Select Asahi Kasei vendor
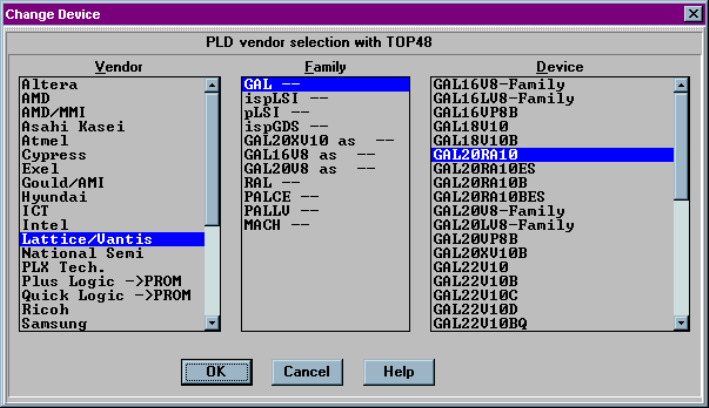The width and height of the screenshot is (709, 408). coord(112,127)
